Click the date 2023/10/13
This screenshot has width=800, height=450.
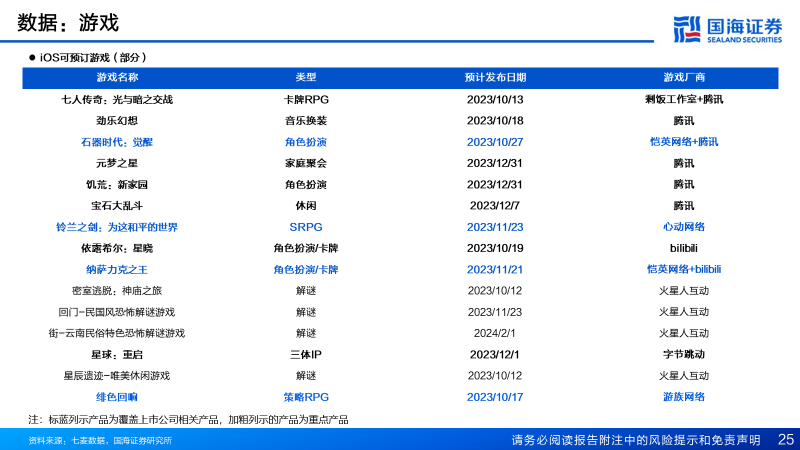coord(495,99)
